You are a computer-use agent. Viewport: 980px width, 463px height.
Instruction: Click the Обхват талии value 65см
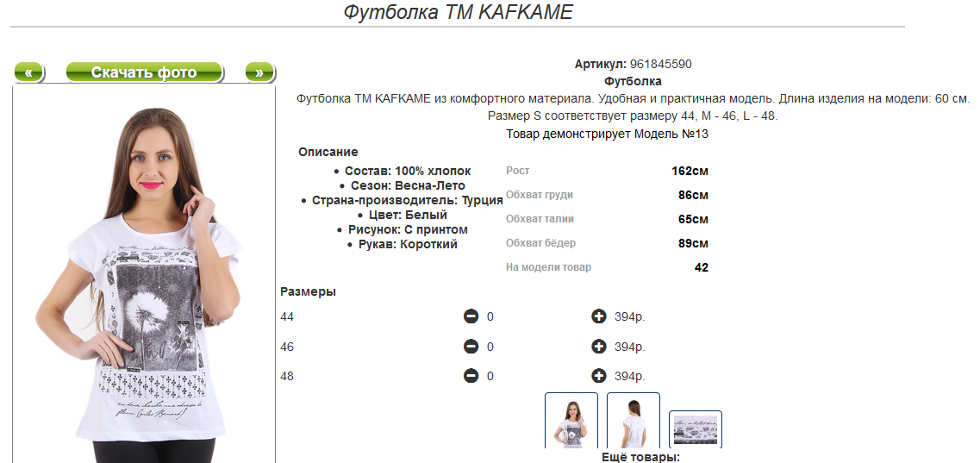[693, 219]
